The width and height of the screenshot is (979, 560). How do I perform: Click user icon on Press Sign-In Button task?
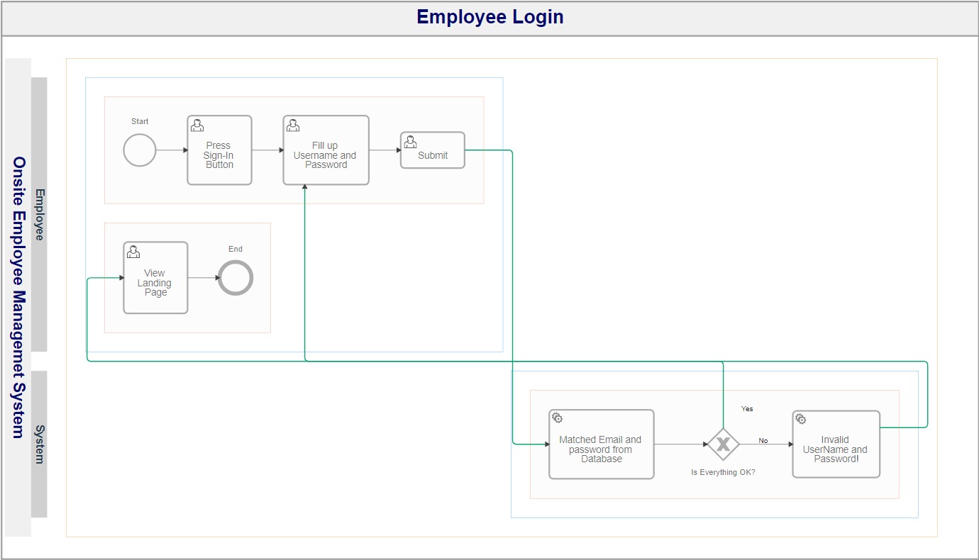(197, 125)
